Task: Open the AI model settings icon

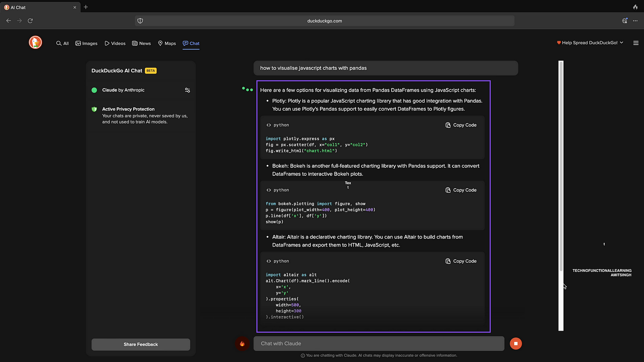Action: (x=187, y=90)
